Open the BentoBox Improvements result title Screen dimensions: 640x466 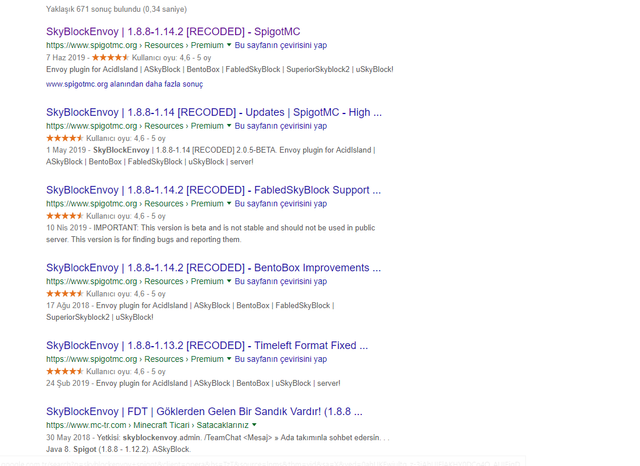213,268
